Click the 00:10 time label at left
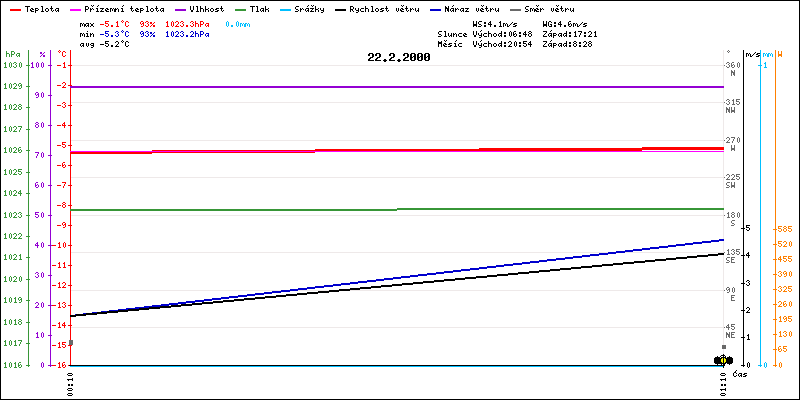 70,381
